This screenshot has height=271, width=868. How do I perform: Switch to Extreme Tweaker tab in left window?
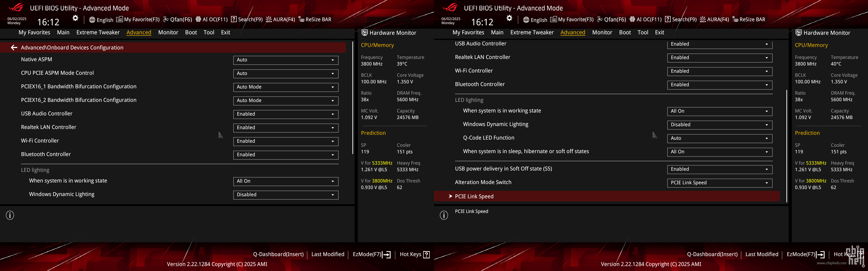pos(98,32)
